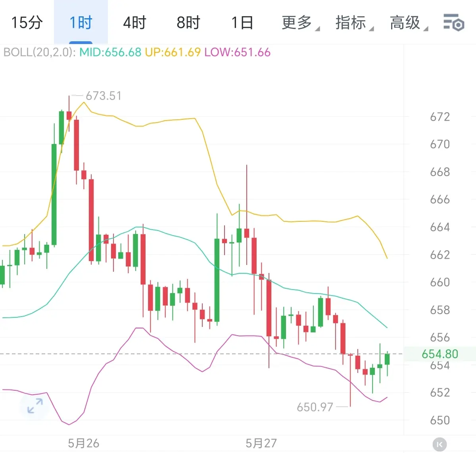Image resolution: width=476 pixels, height=453 pixels.
Task: Tap the UP:661.69 value
Action: 173,52
